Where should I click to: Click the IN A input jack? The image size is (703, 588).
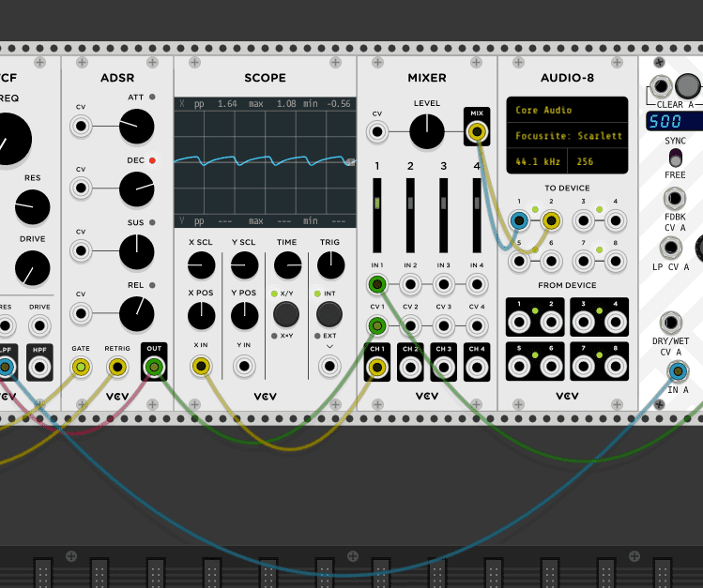(x=678, y=371)
